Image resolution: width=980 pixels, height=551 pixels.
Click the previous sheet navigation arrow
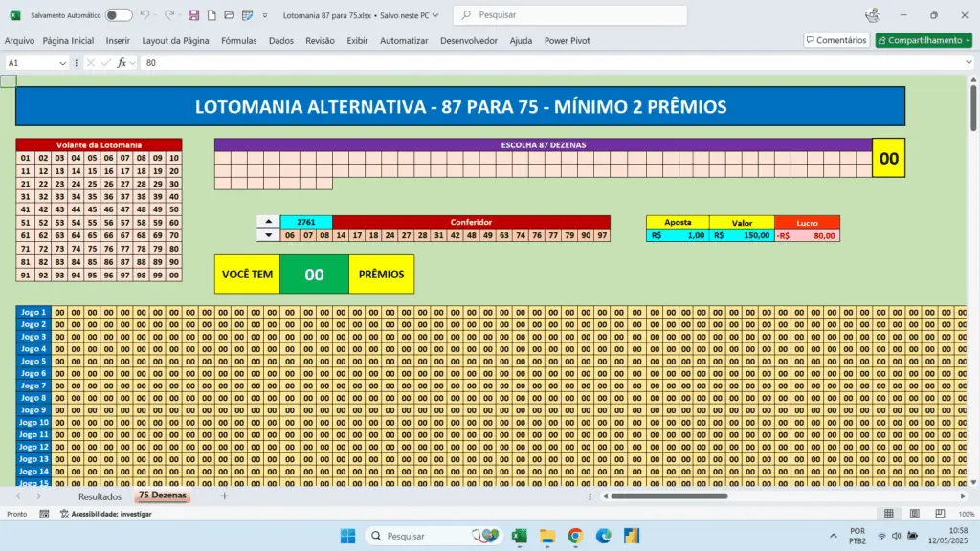[x=18, y=496]
